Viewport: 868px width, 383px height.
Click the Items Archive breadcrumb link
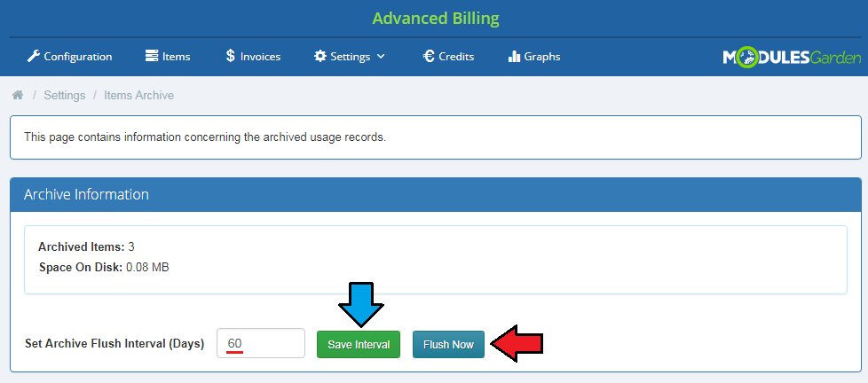(139, 95)
